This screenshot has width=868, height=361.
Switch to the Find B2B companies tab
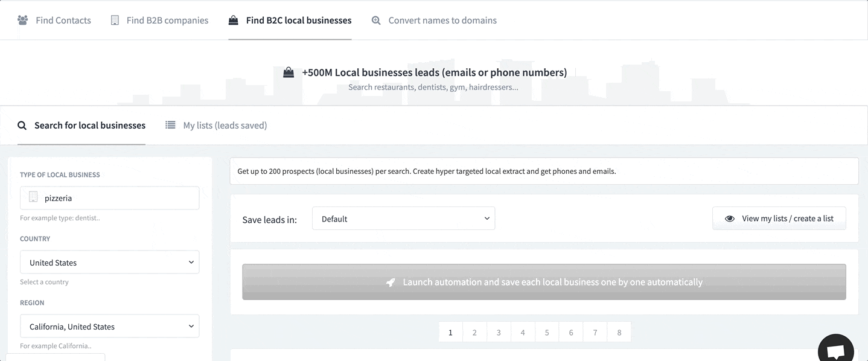pos(167,21)
